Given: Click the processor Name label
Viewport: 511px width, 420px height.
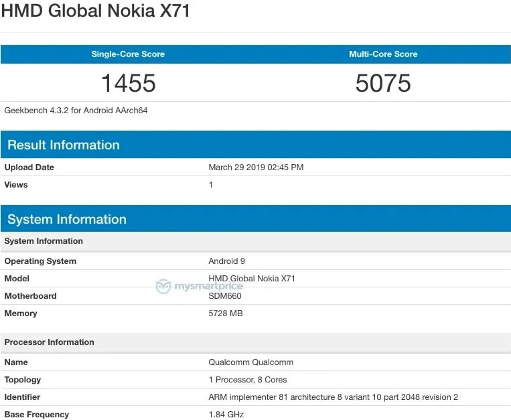Looking at the screenshot, I should tap(16, 362).
